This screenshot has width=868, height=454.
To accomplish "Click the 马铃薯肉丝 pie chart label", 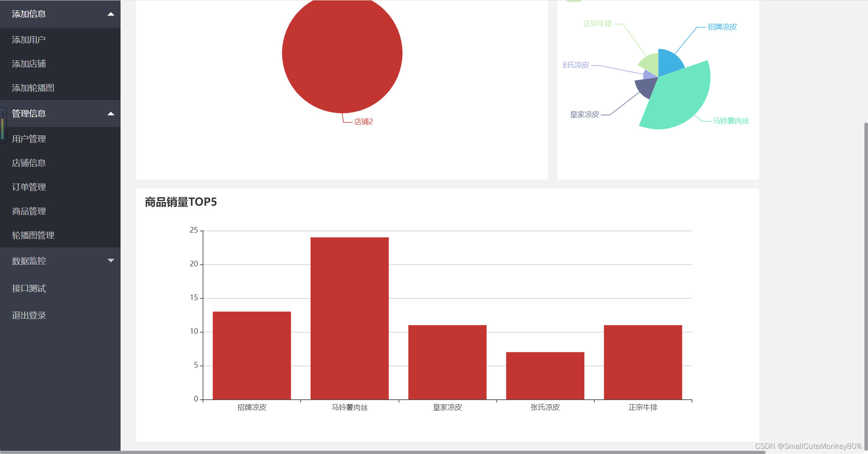I will coord(731,121).
